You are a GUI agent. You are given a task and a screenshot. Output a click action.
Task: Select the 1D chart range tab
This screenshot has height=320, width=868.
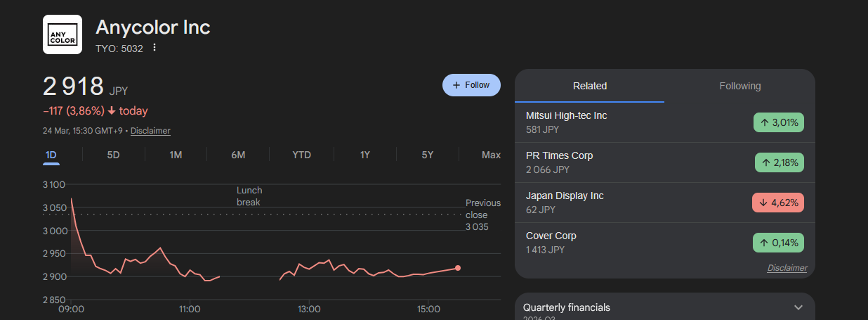coord(51,155)
